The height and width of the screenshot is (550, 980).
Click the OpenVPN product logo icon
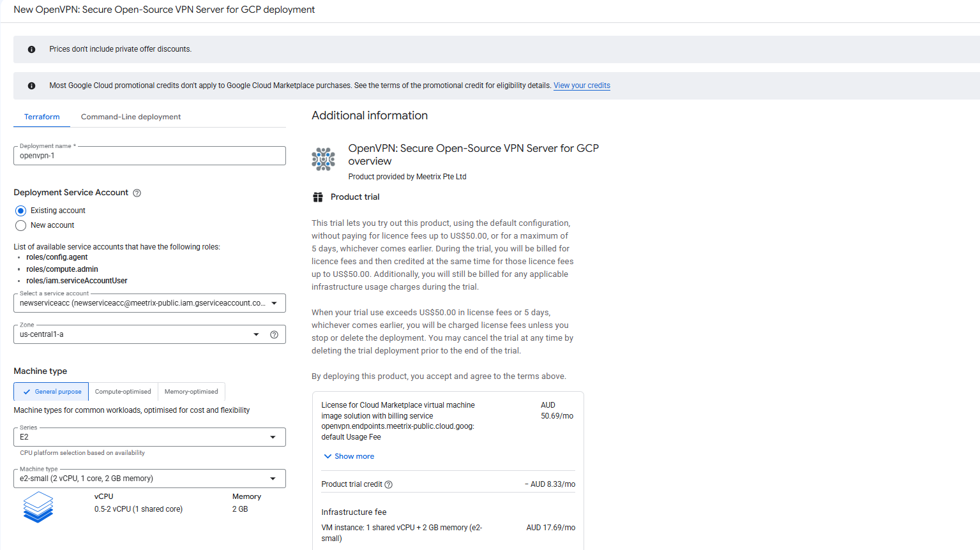pyautogui.click(x=323, y=159)
